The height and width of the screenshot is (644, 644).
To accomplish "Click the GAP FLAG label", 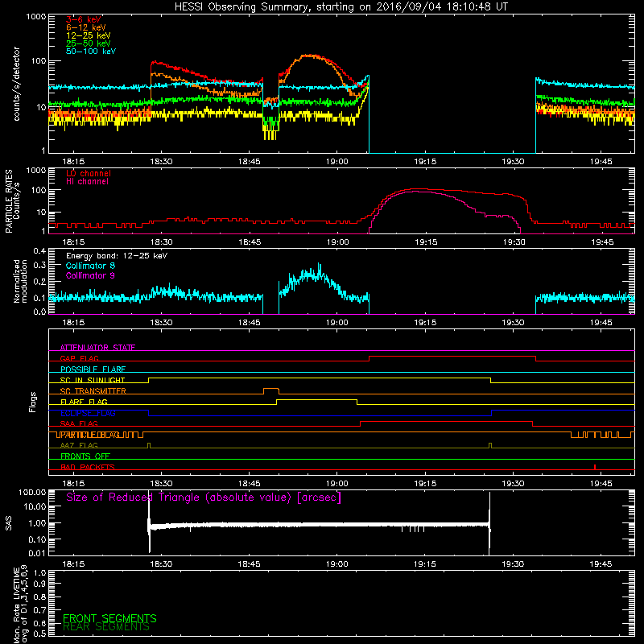I will coord(79,358).
